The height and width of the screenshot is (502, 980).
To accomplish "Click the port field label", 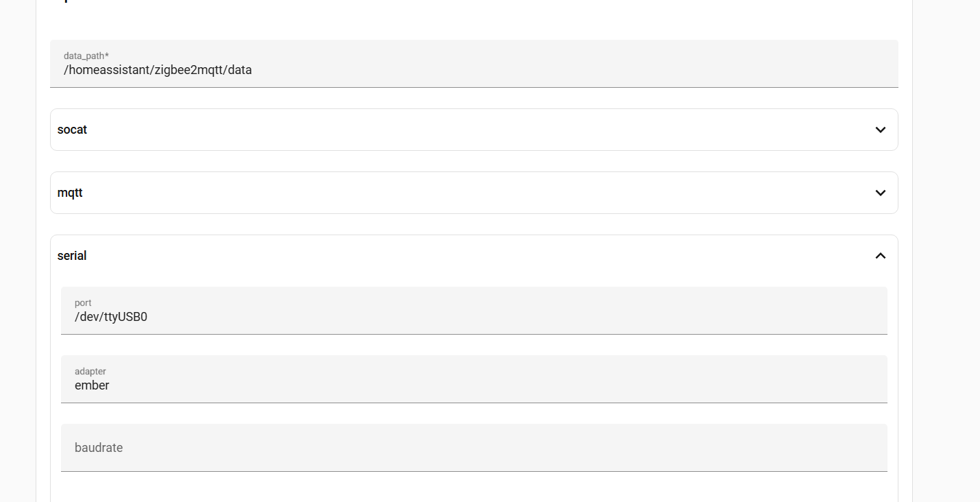I will click(x=83, y=302).
